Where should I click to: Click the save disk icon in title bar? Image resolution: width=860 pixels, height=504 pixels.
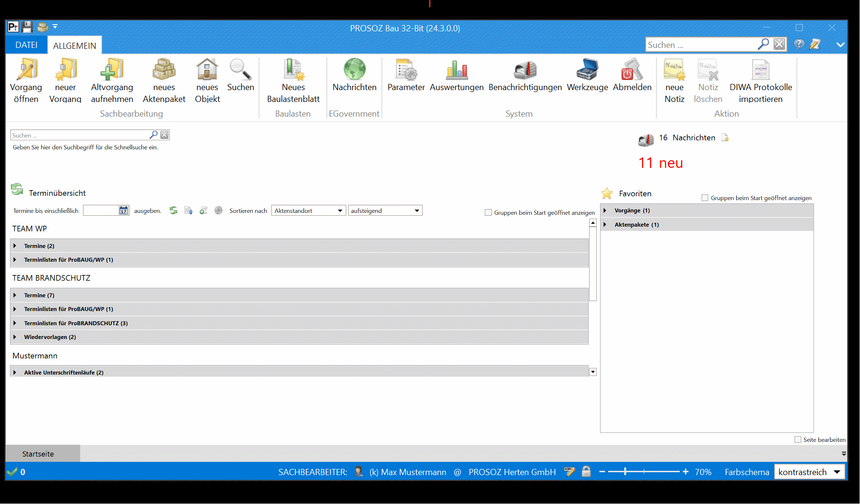pyautogui.click(x=27, y=27)
